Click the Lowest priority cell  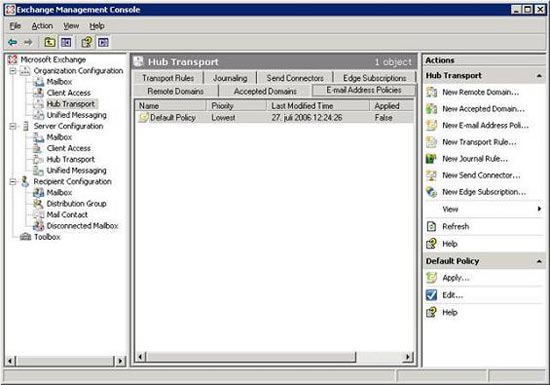[x=223, y=118]
